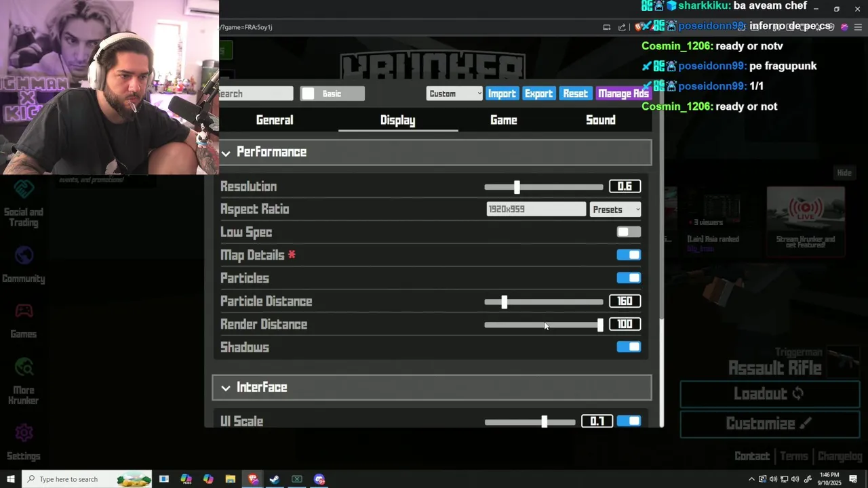Open the Copilot taskbar icon

(x=208, y=479)
